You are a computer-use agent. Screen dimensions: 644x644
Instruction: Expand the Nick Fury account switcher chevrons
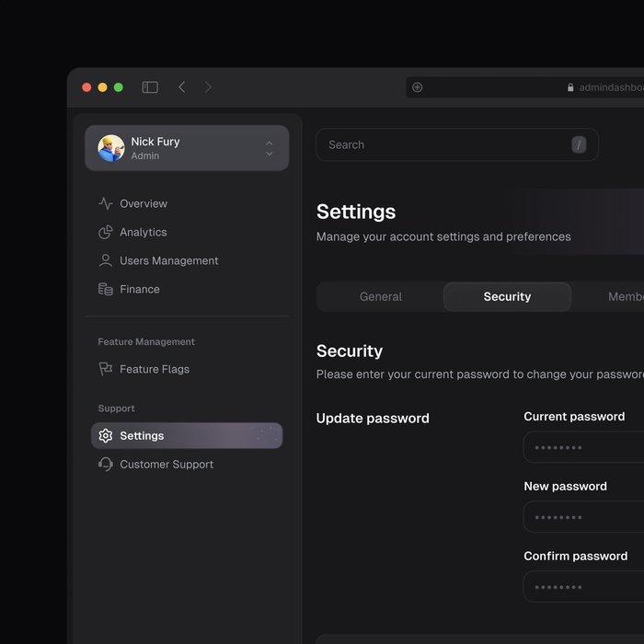point(269,148)
